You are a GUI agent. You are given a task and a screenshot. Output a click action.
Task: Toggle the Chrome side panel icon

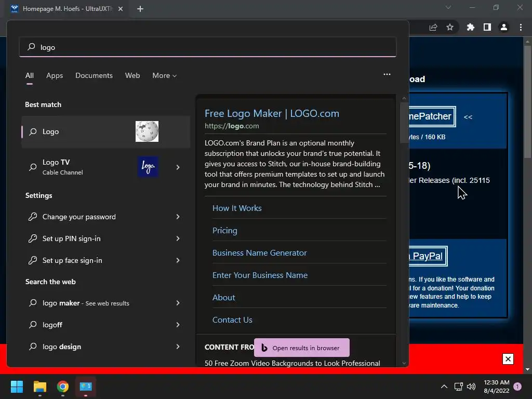(487, 27)
